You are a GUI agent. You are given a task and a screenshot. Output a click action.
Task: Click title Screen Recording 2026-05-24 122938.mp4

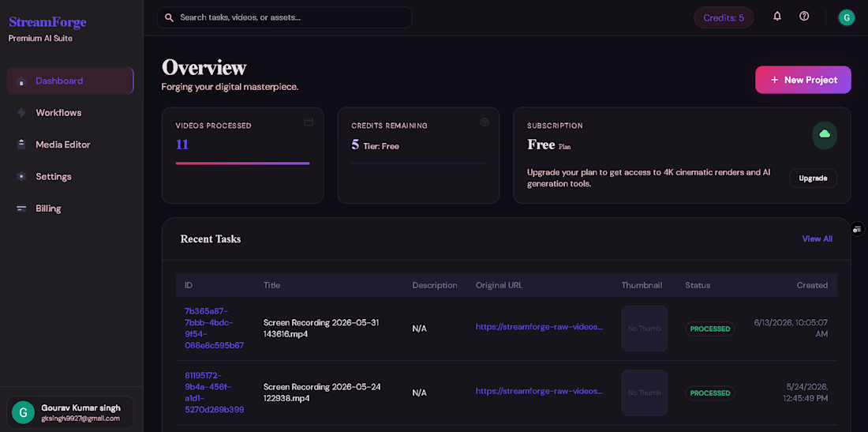[322, 393]
